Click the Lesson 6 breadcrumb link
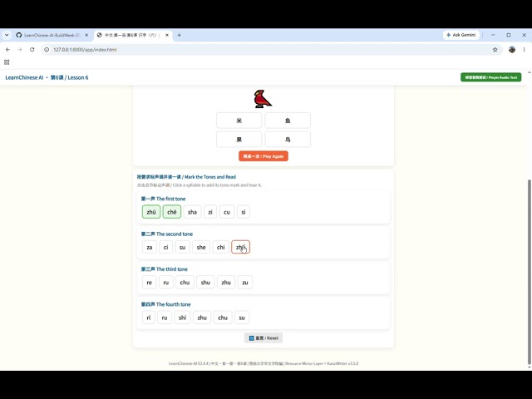This screenshot has width=532, height=399. 69,77
